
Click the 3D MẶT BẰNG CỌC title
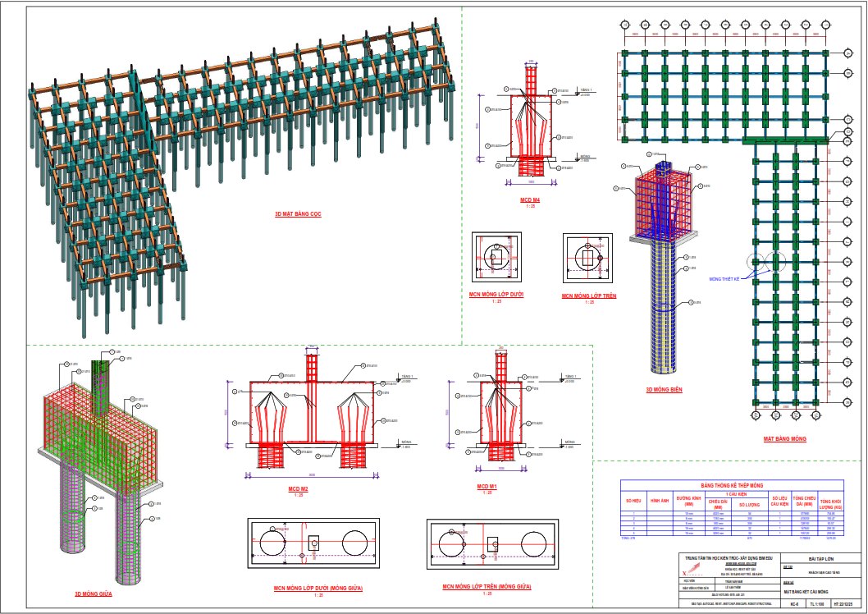298,213
